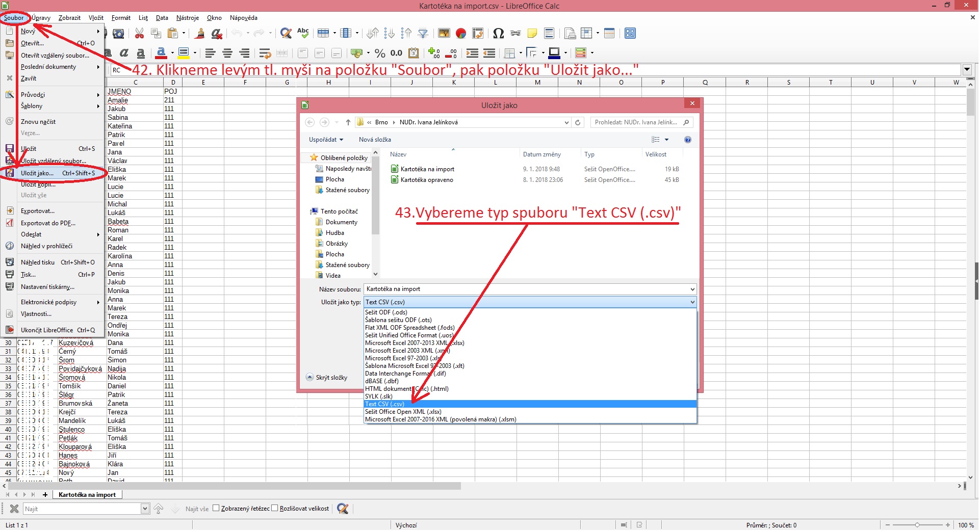Open the Conditional Formatting icon
The width and height of the screenshot is (980, 531).
point(580,53)
